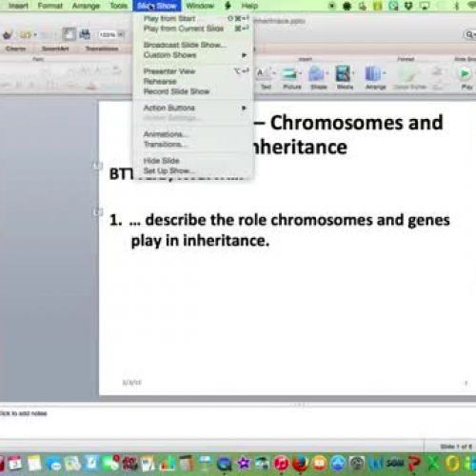Open the Keynote podium Dock icon
476x476 pixels.
[205, 464]
